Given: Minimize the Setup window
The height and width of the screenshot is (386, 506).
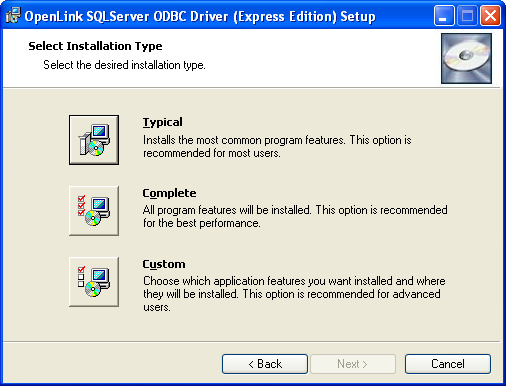Looking at the screenshot, I should 444,16.
